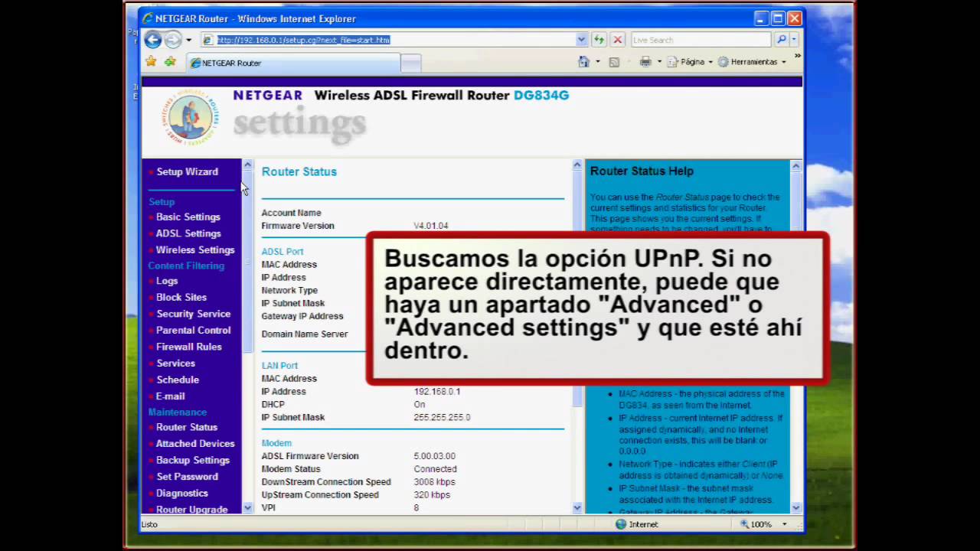Open Favorites Center star icon
Viewport: 980px width, 551px height.
151,61
